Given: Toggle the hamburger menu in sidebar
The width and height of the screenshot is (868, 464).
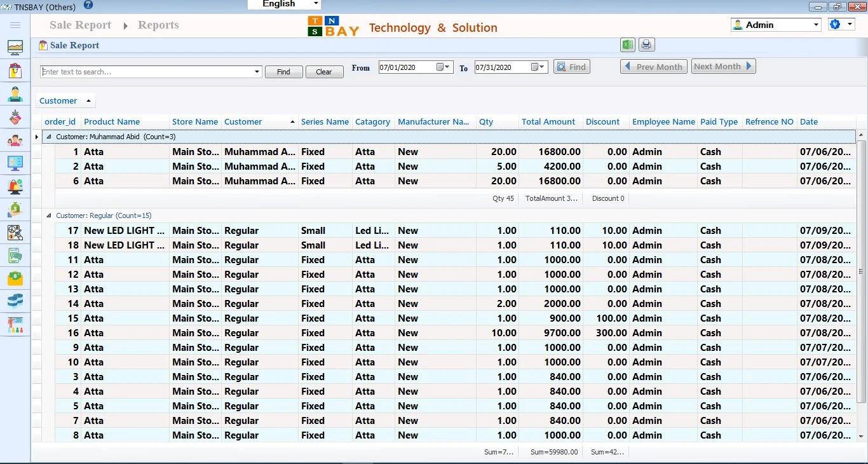Looking at the screenshot, I should click(x=15, y=25).
